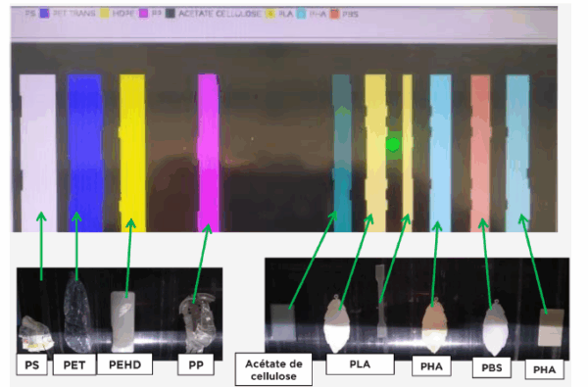Click the pale lilac PS detection band
Viewport: 588px width, 387px height.
[x=38, y=153]
